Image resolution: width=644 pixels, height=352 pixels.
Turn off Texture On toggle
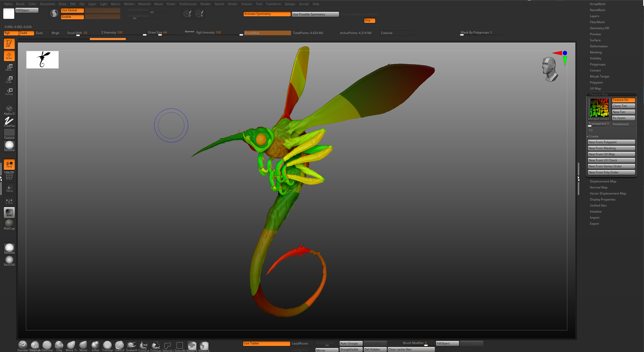623,100
